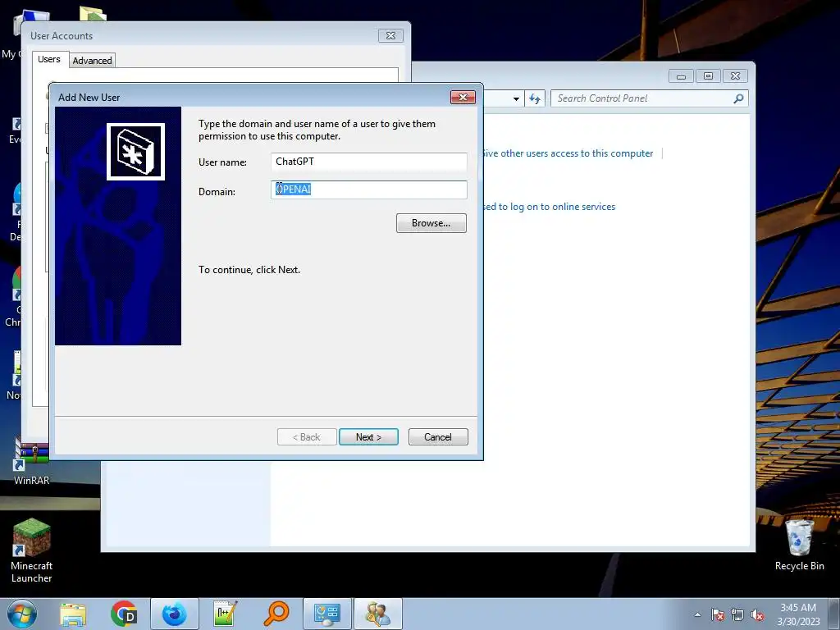Click the muted volume tray icon
This screenshot has height=630, width=840.
point(757,614)
